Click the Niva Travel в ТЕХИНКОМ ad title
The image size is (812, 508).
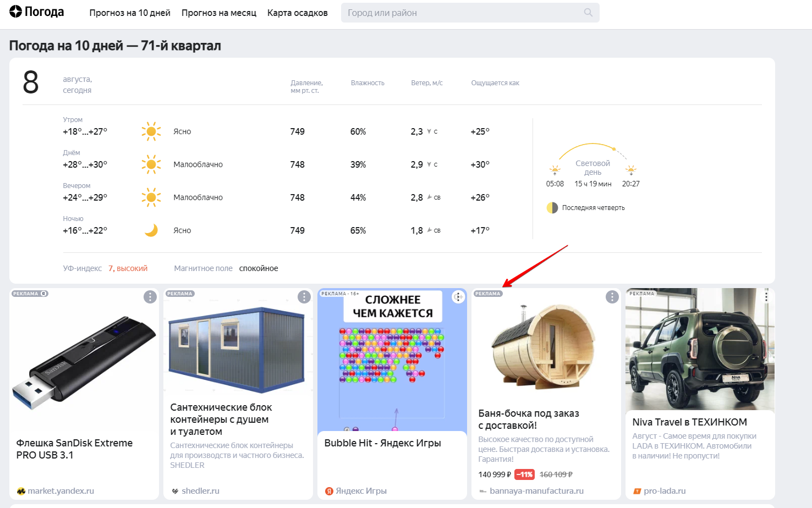point(689,422)
